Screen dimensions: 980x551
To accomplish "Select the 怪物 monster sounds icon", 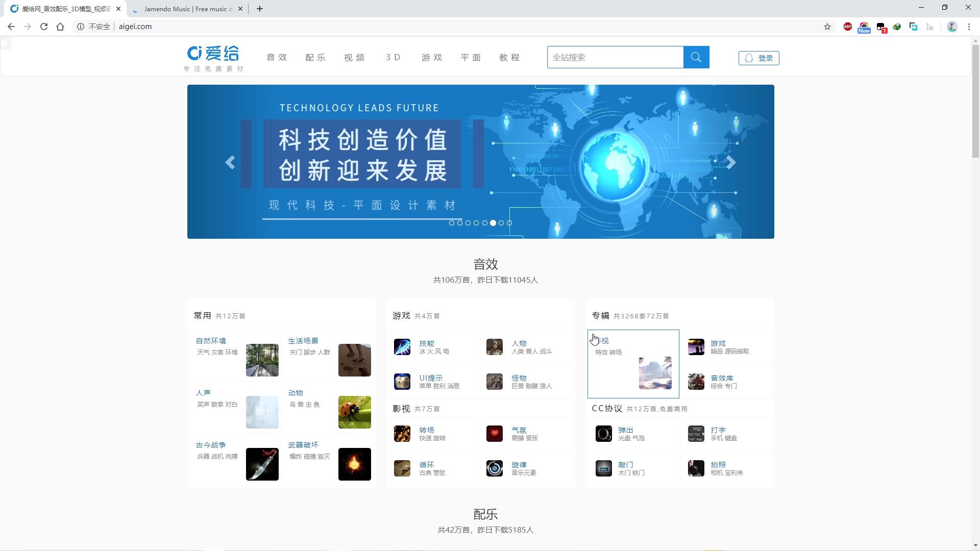I will click(494, 382).
